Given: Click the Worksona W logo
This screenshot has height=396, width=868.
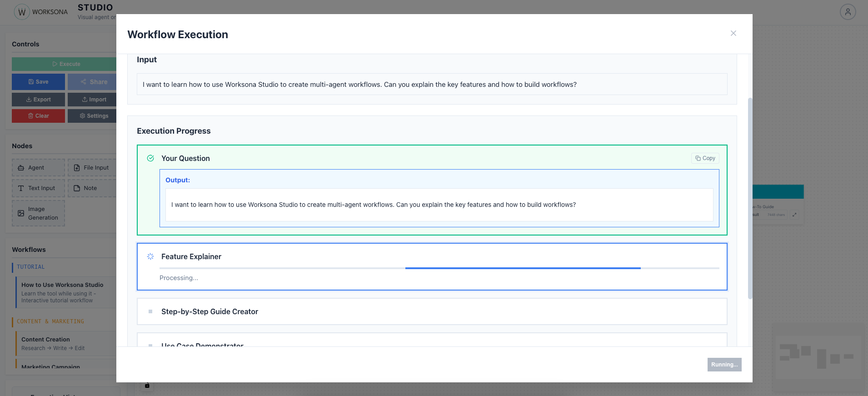Looking at the screenshot, I should coord(22,12).
